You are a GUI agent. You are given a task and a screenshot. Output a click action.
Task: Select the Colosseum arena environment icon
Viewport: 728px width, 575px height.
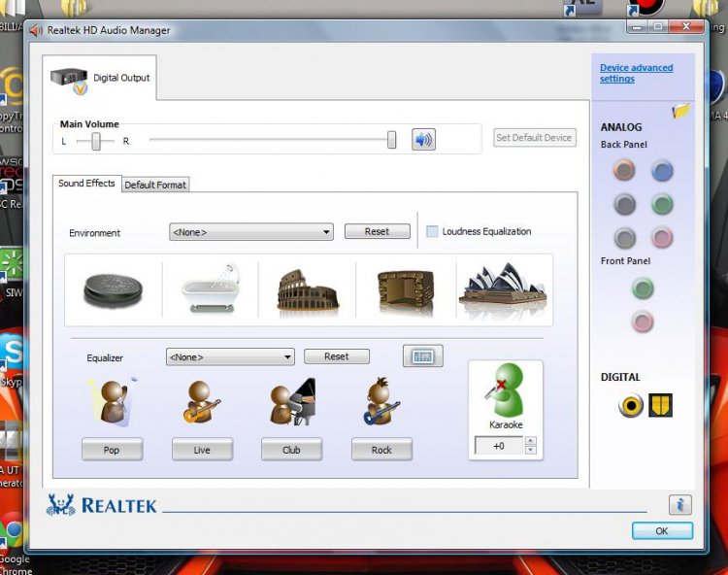tap(308, 289)
